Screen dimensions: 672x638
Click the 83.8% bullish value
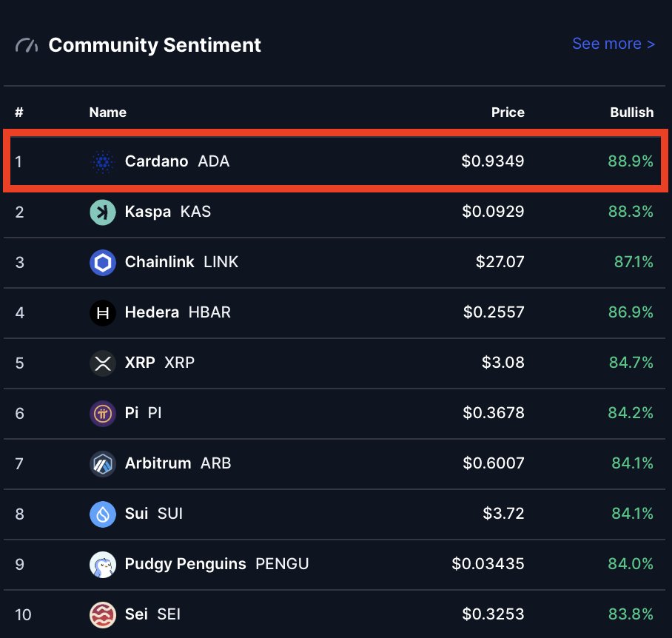click(631, 614)
